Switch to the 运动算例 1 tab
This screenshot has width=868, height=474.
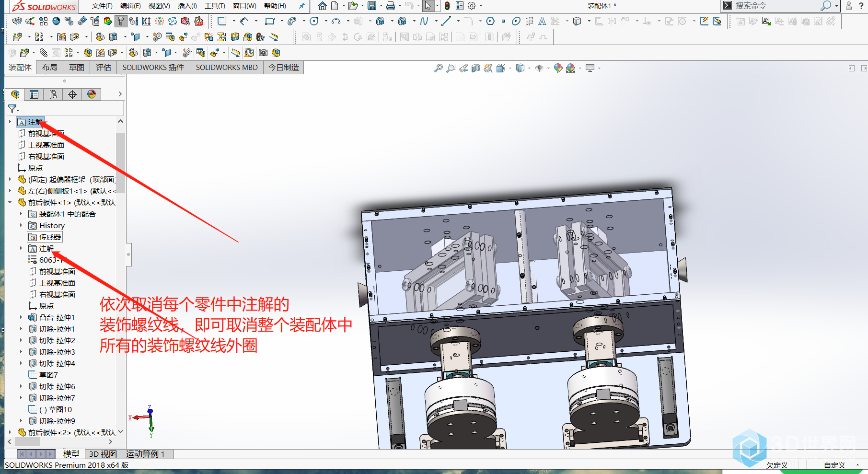(x=146, y=454)
